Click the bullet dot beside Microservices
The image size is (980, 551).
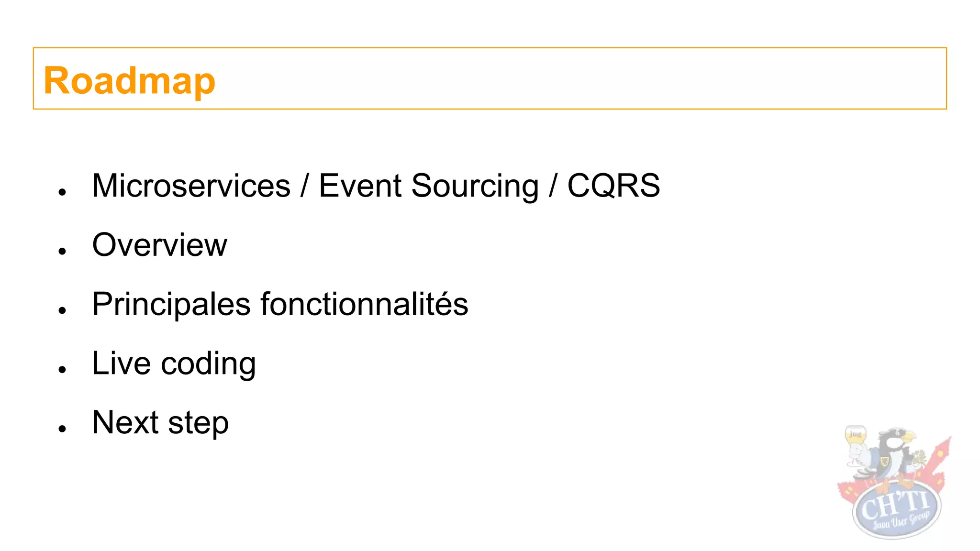click(x=62, y=192)
